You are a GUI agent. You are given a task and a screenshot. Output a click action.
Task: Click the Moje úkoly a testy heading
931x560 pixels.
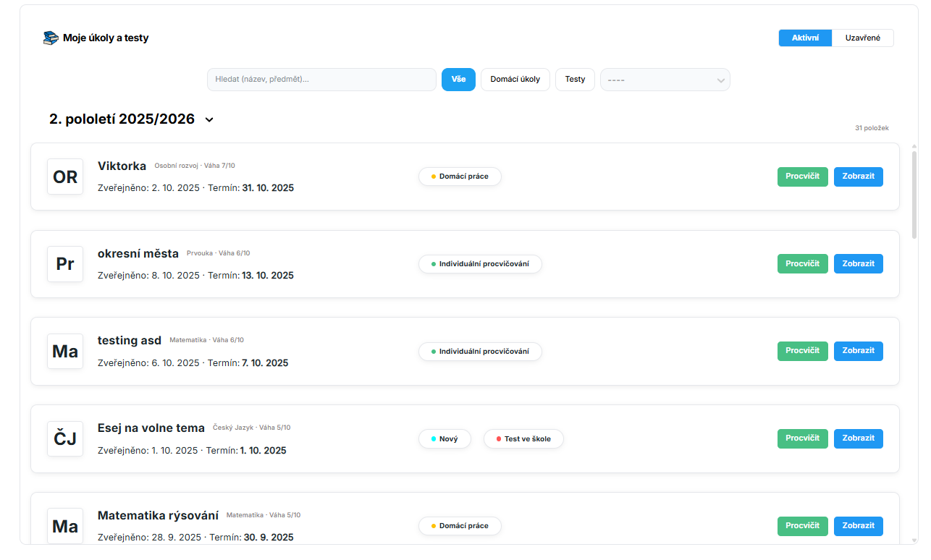pyautogui.click(x=106, y=38)
